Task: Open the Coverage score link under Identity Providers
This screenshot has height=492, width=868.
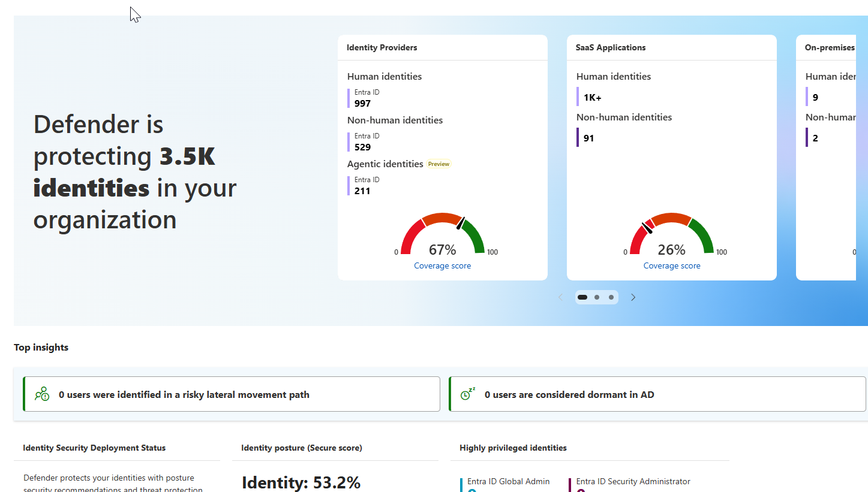Action: [x=442, y=265]
